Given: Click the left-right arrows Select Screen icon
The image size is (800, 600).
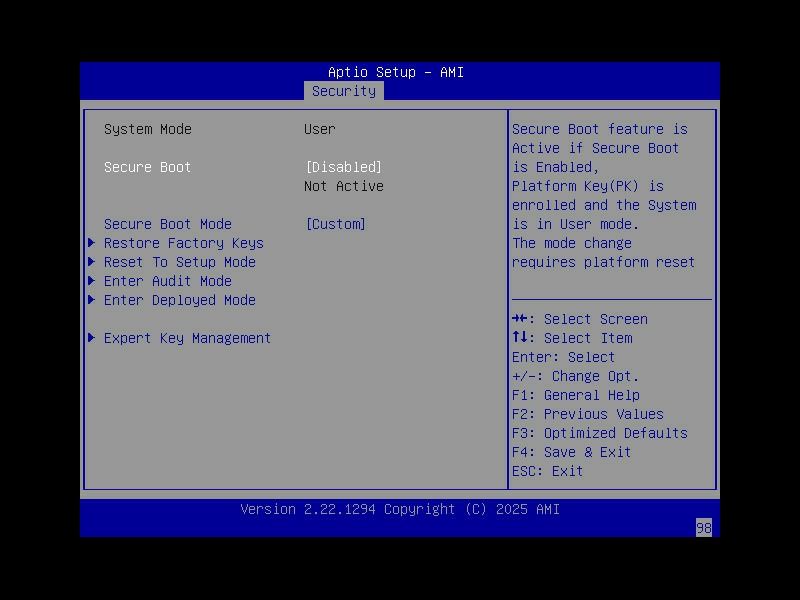Looking at the screenshot, I should click(x=519, y=318).
